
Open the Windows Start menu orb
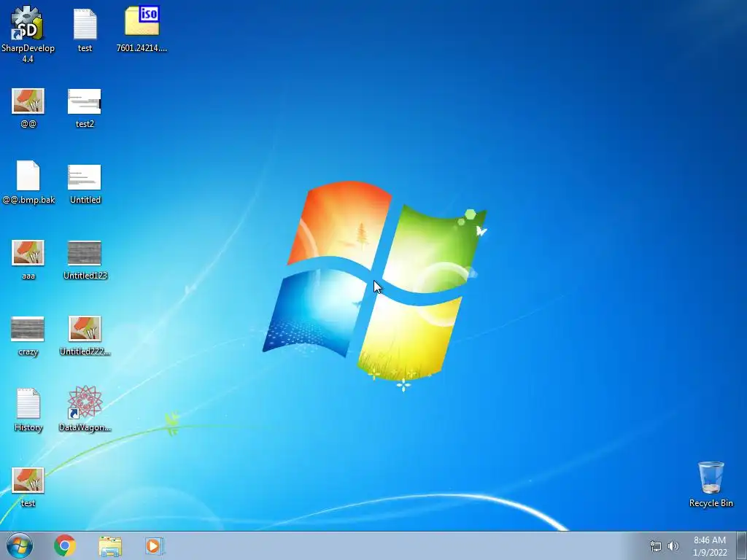coord(20,545)
